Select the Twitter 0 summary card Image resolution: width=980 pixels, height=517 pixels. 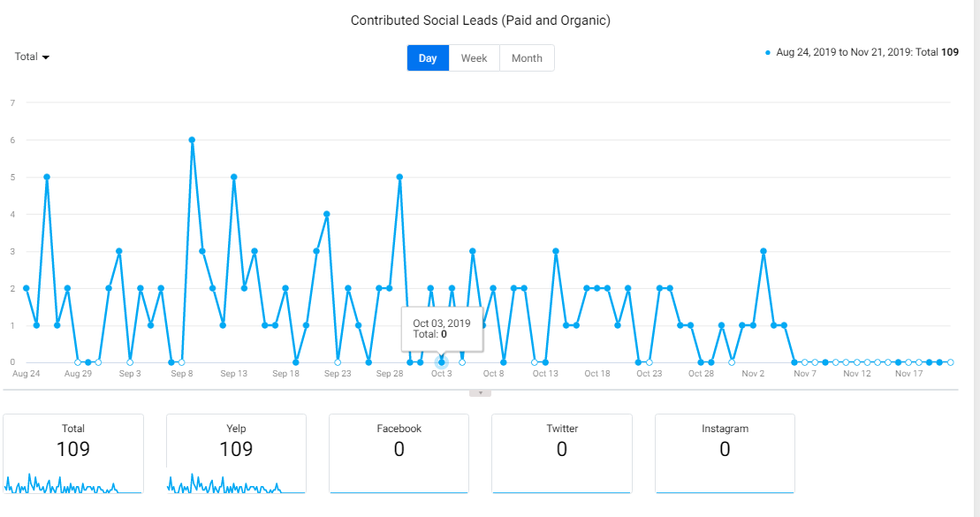point(562,454)
